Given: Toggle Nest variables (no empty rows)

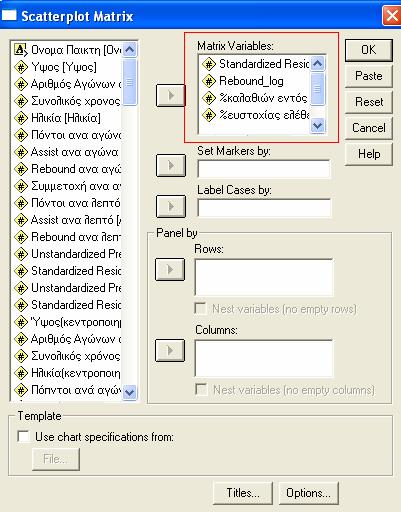Looking at the screenshot, I should pos(201,309).
